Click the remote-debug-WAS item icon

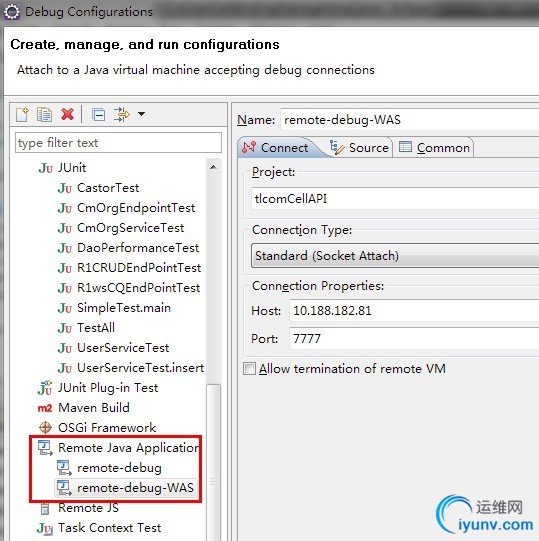[64, 488]
